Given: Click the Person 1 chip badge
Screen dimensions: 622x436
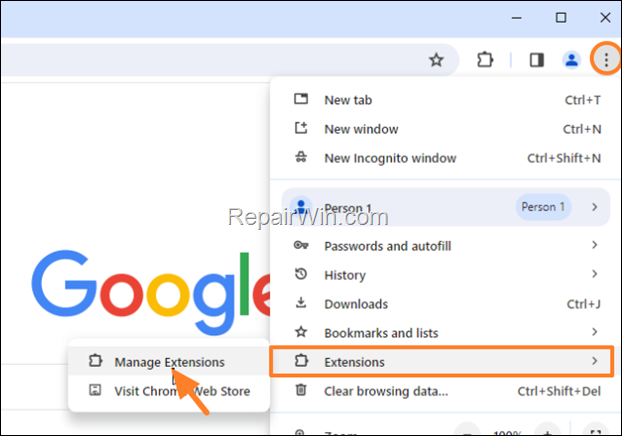Looking at the screenshot, I should pyautogui.click(x=543, y=207).
